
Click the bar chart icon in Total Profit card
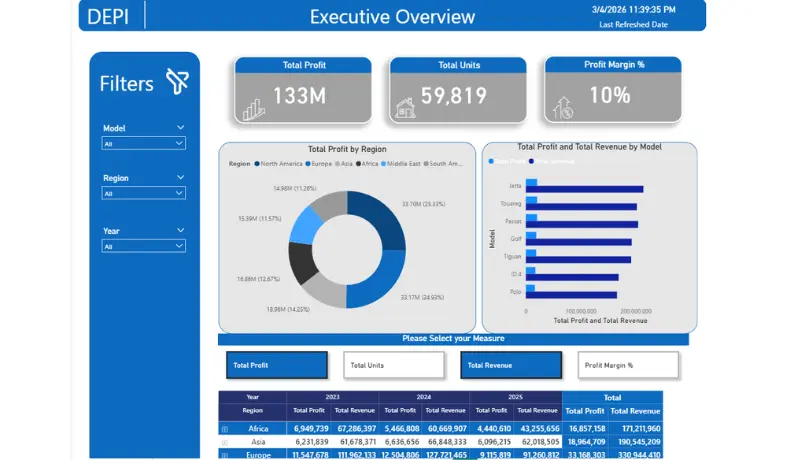tap(254, 109)
